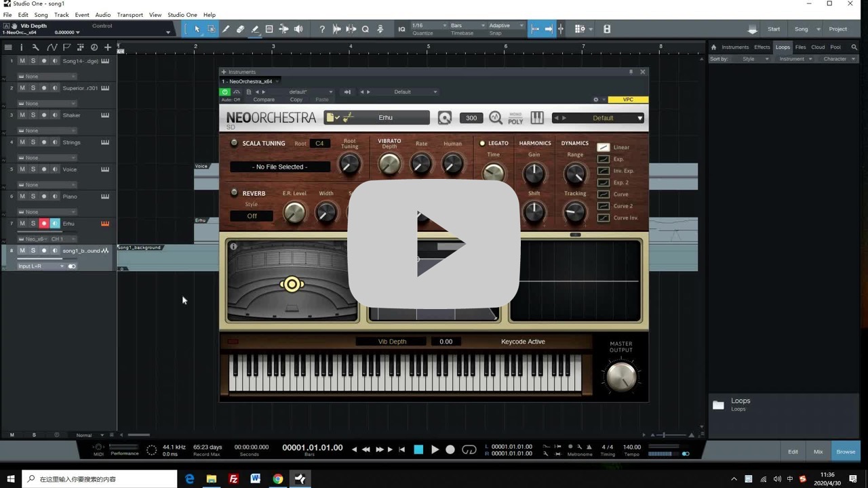Enable the Scala Tuning toggle
The image size is (868, 488).
pyautogui.click(x=234, y=143)
